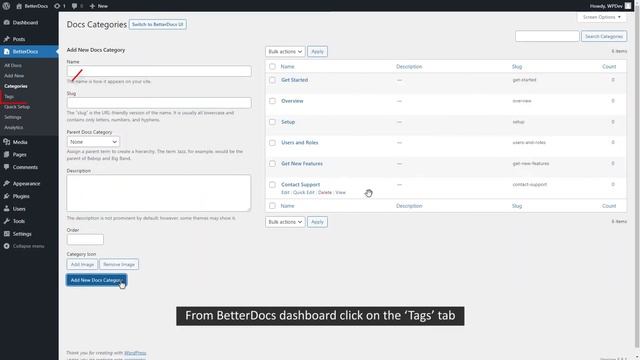Open the WordPress logo menu
640x360 pixels.
pos(6,6)
